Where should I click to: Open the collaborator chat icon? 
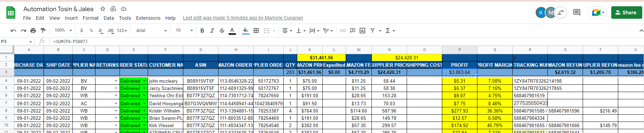561,13
